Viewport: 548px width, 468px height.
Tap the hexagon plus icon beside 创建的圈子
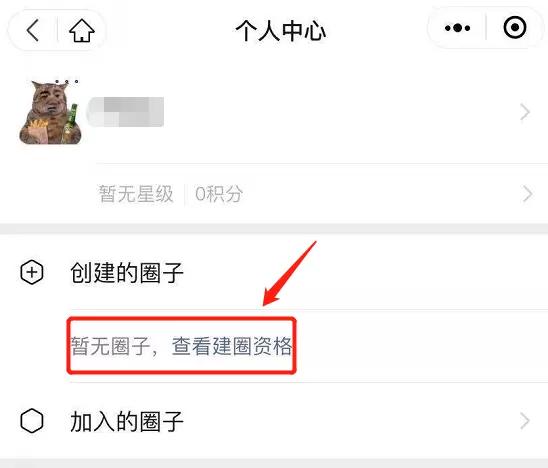point(32,272)
